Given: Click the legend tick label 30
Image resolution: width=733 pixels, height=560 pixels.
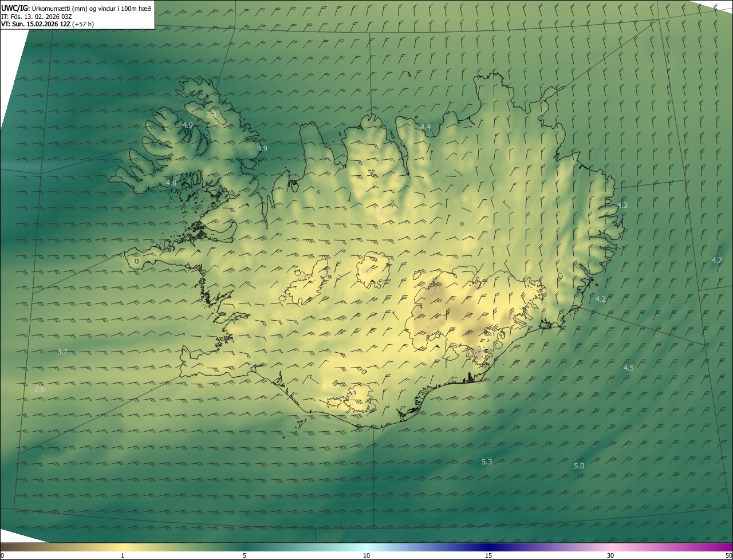Looking at the screenshot, I should click(610, 555).
